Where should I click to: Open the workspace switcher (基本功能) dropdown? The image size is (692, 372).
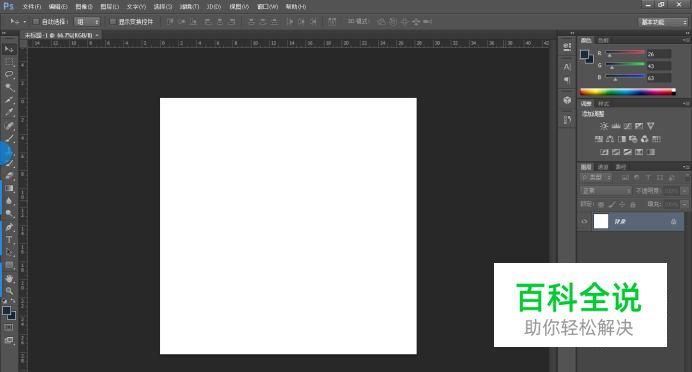tap(663, 22)
